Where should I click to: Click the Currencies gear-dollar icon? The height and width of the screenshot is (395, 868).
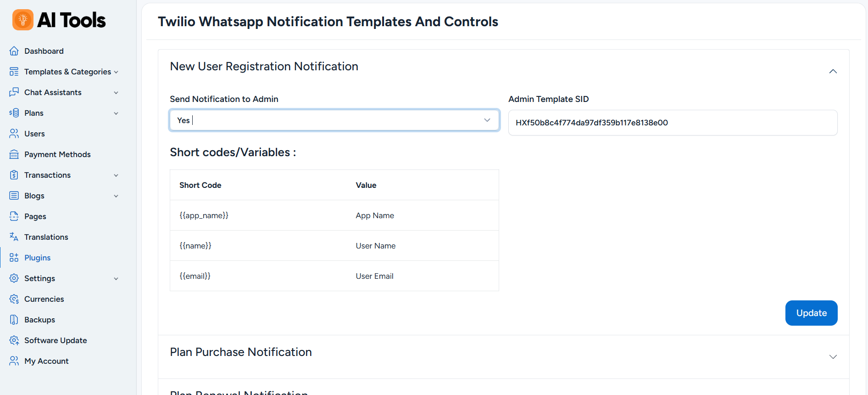point(14,299)
